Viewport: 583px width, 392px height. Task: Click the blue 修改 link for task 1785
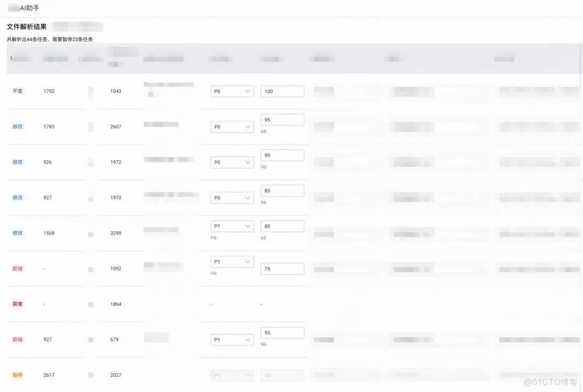18,127
